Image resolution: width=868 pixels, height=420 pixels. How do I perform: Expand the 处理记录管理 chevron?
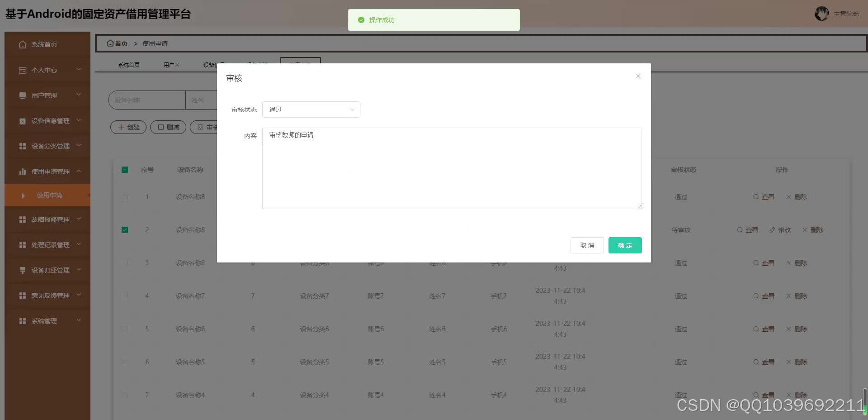[x=79, y=244]
